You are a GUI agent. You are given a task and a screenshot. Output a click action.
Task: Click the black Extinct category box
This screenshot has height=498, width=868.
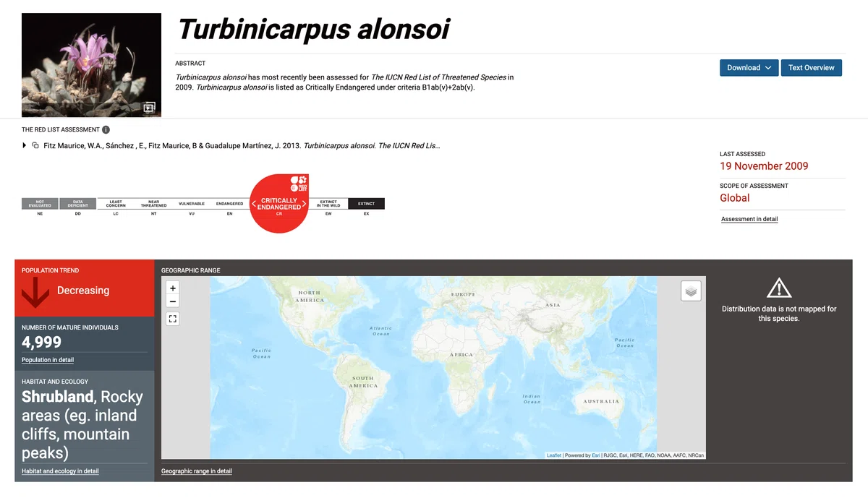click(x=366, y=204)
